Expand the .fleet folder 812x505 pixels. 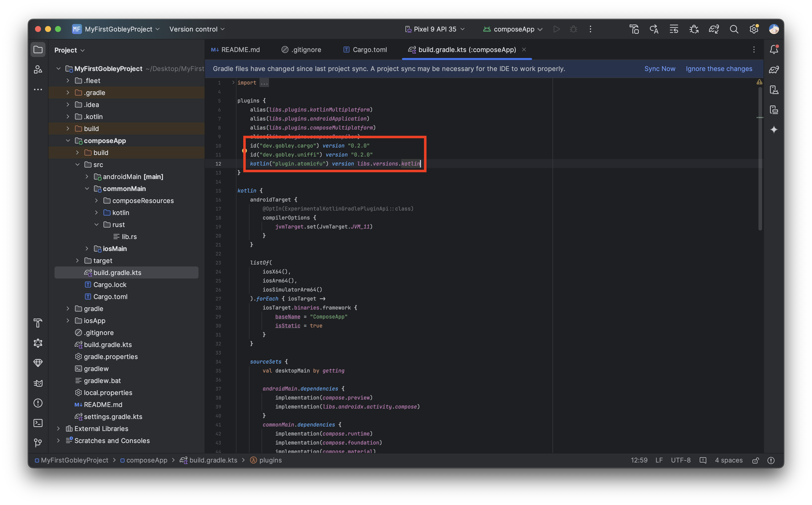tap(68, 80)
